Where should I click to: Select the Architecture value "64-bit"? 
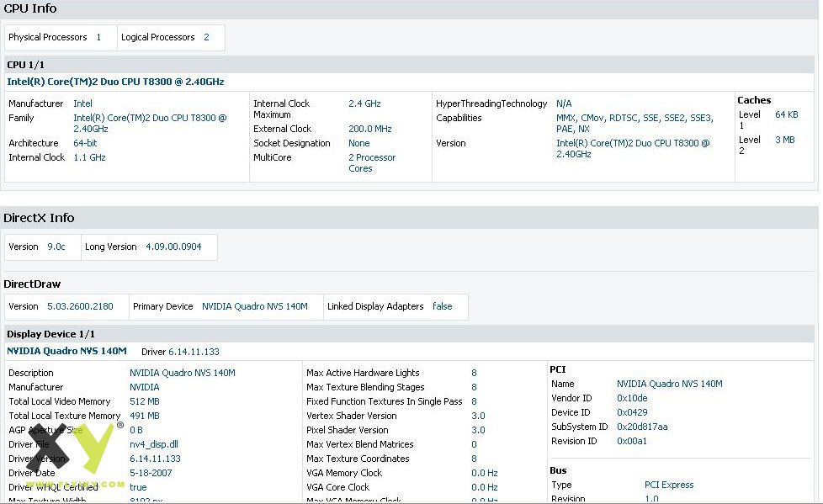click(x=85, y=143)
